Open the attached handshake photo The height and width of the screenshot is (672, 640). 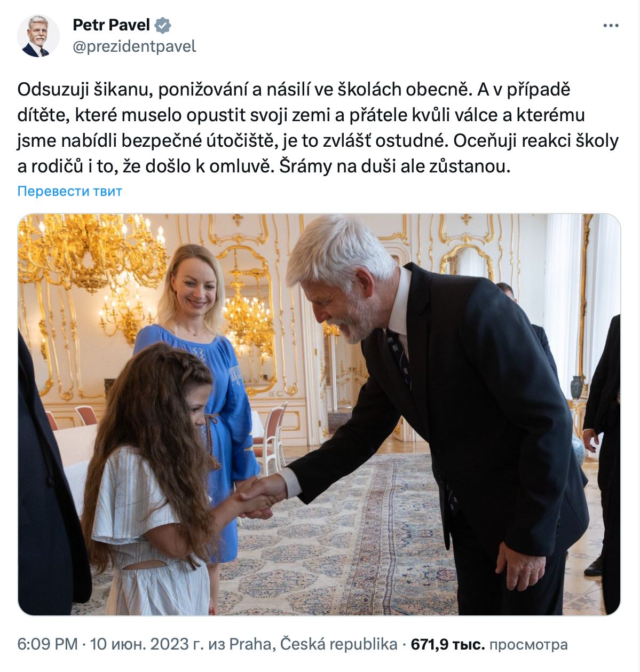tap(319, 415)
